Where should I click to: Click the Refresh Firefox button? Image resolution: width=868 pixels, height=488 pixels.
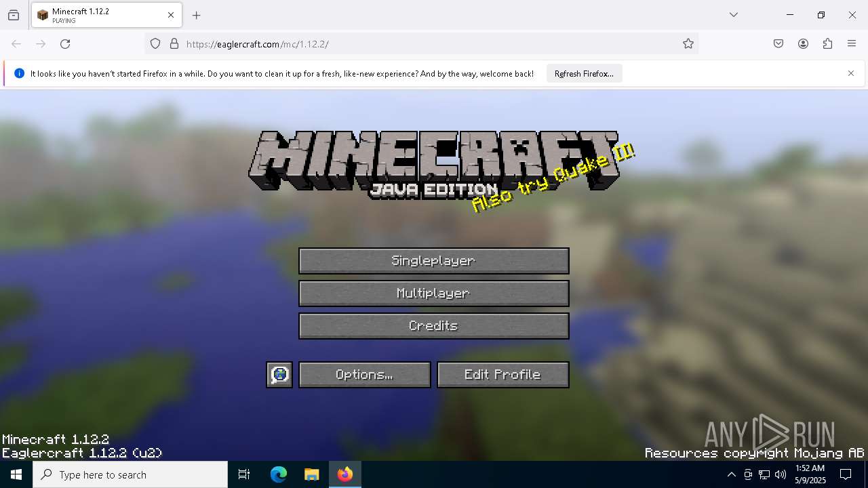click(x=584, y=74)
